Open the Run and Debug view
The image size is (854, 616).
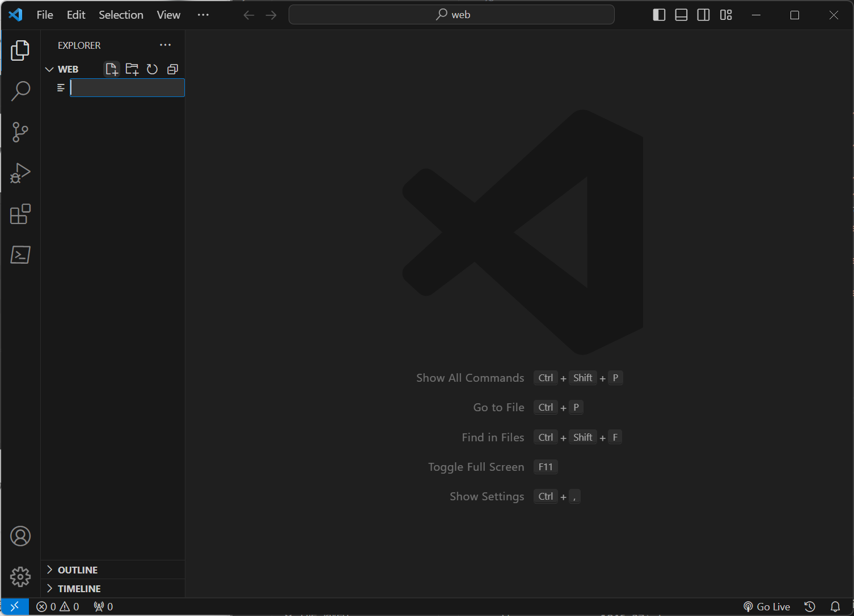click(x=20, y=173)
